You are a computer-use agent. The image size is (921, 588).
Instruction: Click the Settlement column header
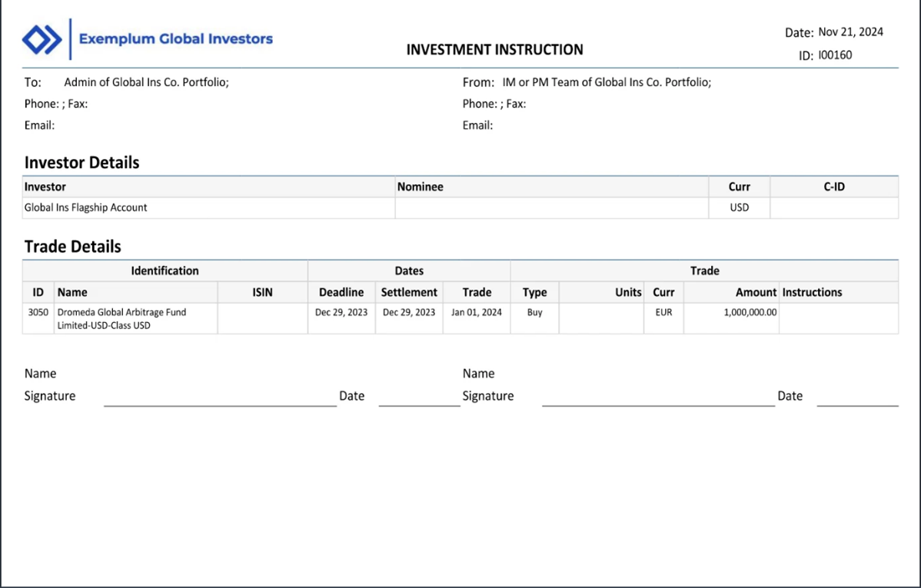[409, 293]
